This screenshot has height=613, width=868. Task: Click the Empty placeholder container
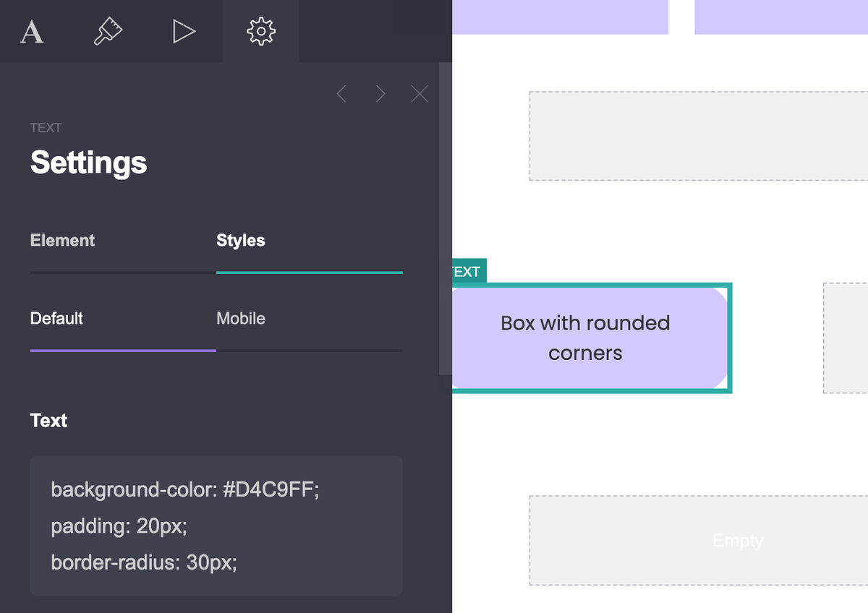coord(736,540)
